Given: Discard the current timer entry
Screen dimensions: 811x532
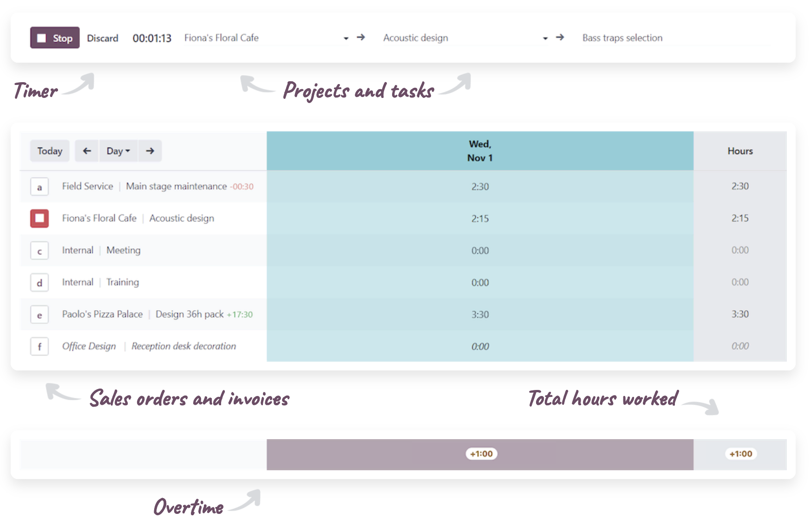Looking at the screenshot, I should (103, 38).
